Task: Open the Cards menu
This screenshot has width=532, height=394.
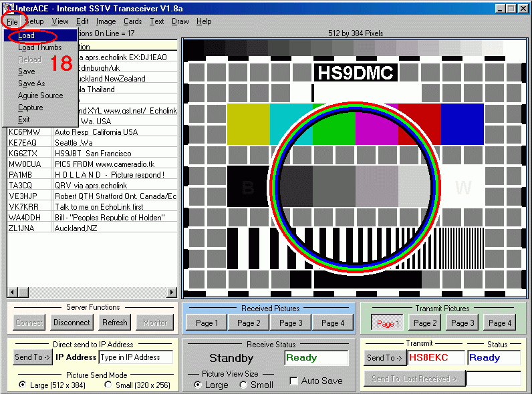Action: [x=132, y=21]
